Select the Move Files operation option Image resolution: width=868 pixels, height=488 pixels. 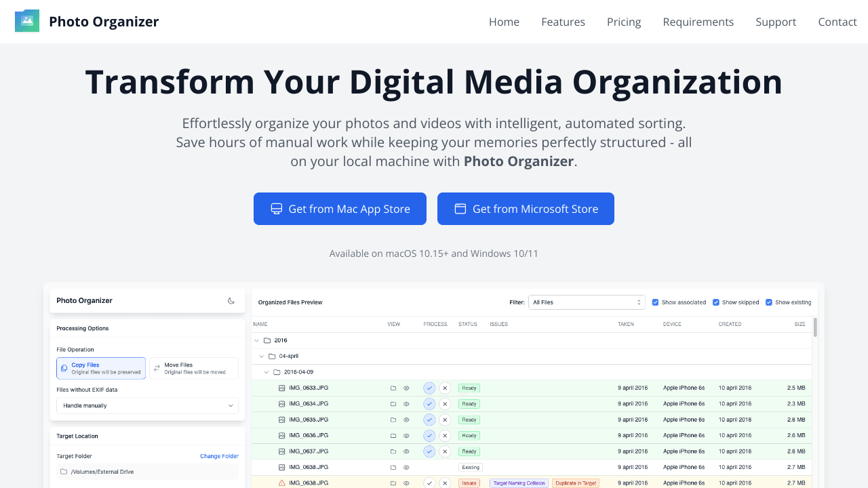click(194, 368)
